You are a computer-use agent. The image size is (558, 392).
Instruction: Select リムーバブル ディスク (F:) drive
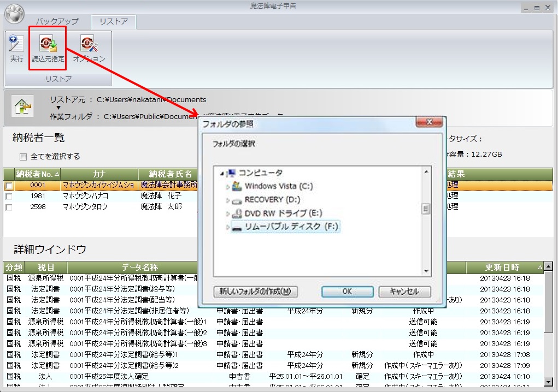pyautogui.click(x=284, y=226)
